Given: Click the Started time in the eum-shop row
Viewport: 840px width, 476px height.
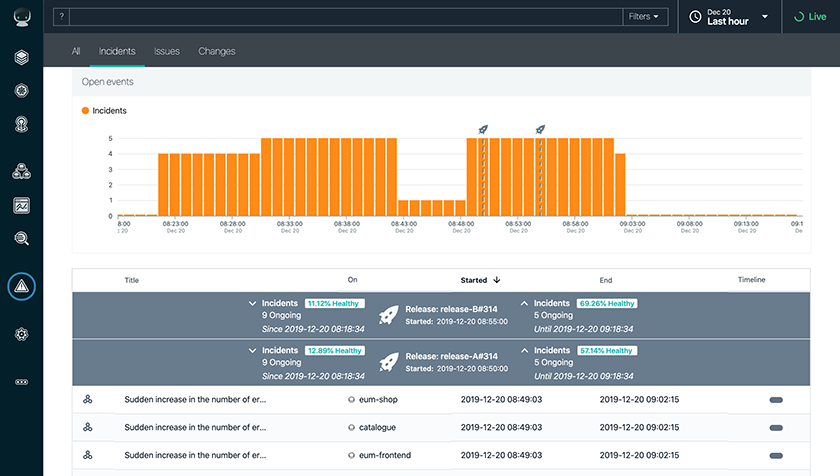Looking at the screenshot, I should (x=501, y=399).
